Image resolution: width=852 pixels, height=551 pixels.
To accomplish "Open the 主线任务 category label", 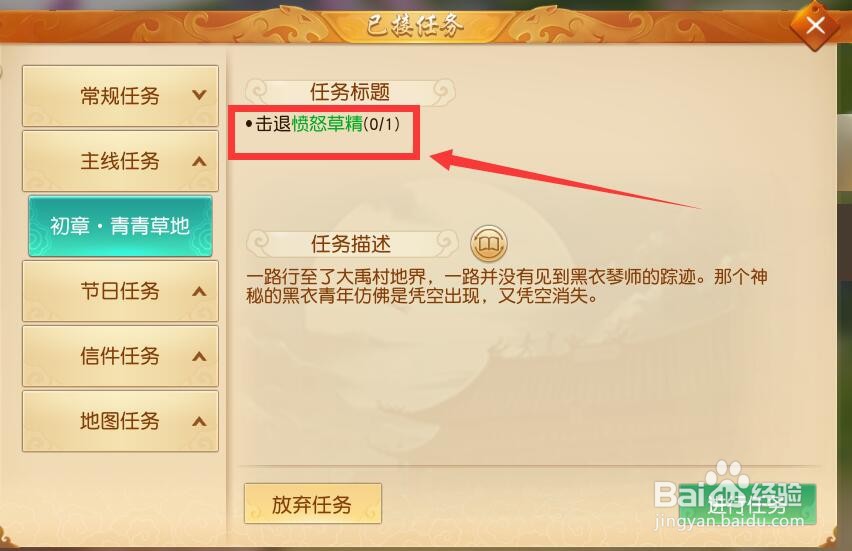I will 120,161.
